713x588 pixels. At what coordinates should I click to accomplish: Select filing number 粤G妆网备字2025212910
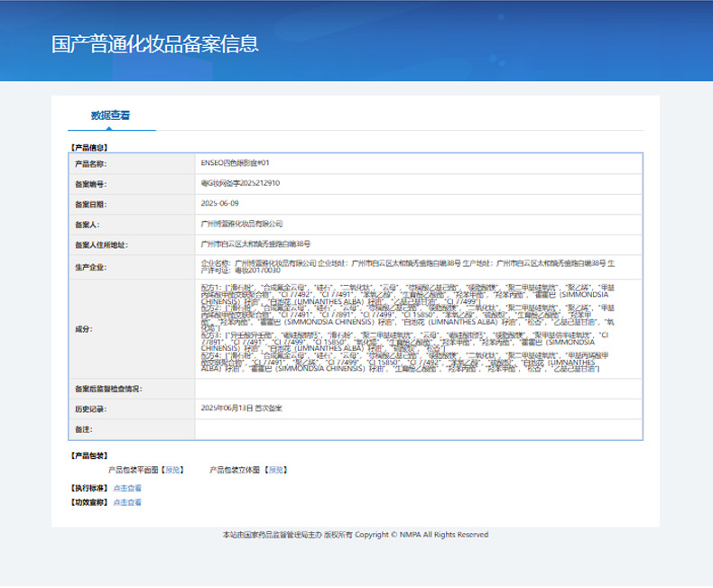(x=240, y=183)
